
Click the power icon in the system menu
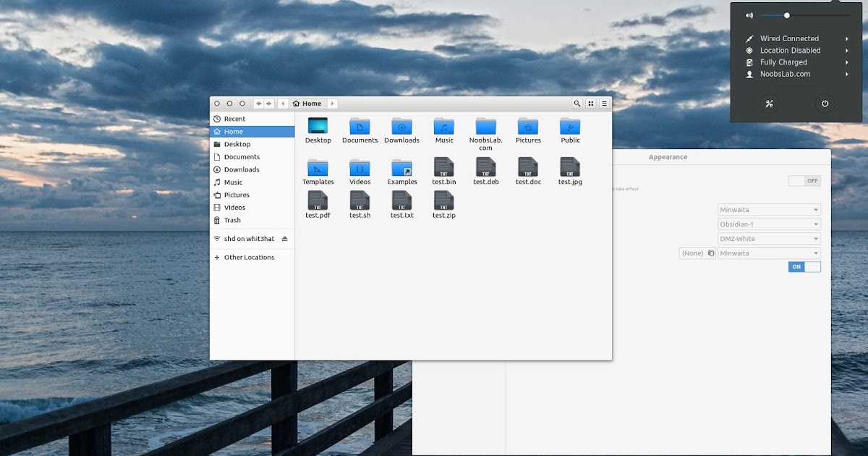coord(825,104)
